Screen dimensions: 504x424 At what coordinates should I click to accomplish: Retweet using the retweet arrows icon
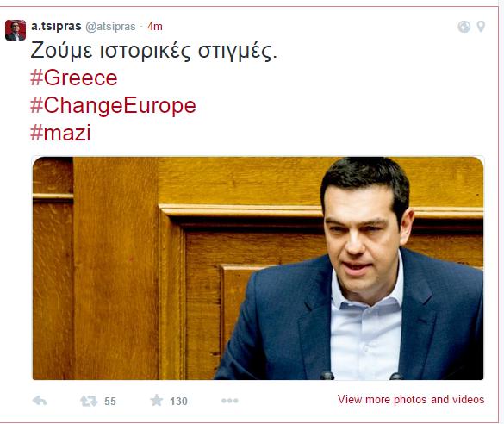[x=89, y=402]
